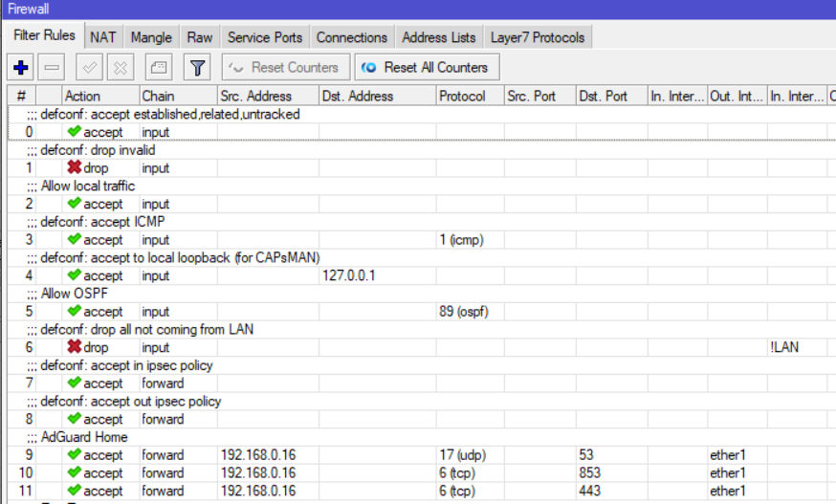Disable selected rule with the X icon
This screenshot has height=504, width=836.
tap(121, 68)
